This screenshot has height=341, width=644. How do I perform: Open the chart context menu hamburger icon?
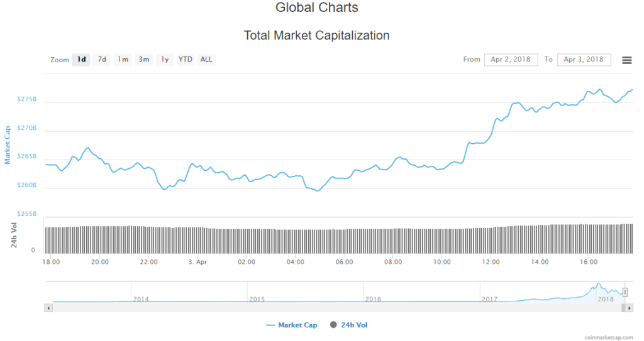[x=626, y=60]
